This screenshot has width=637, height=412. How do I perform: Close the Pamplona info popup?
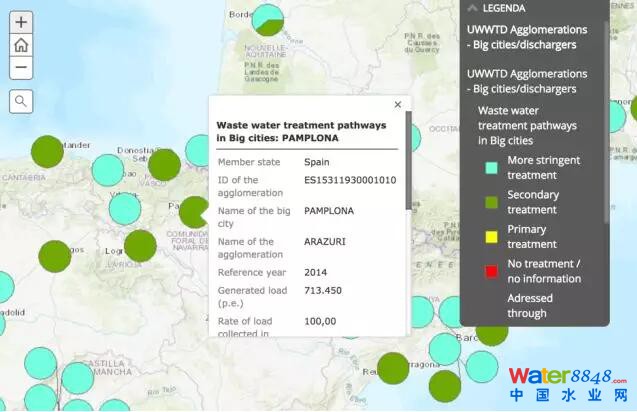(x=397, y=104)
